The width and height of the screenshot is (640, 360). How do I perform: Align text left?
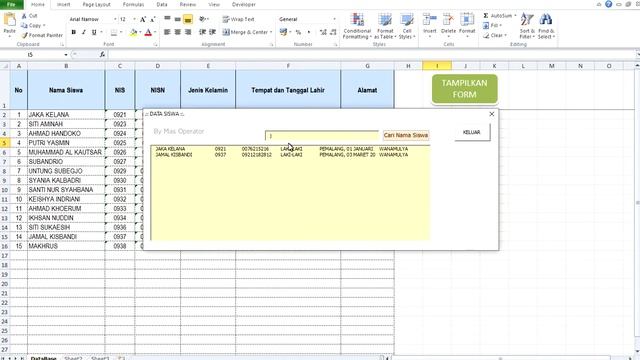point(167,32)
